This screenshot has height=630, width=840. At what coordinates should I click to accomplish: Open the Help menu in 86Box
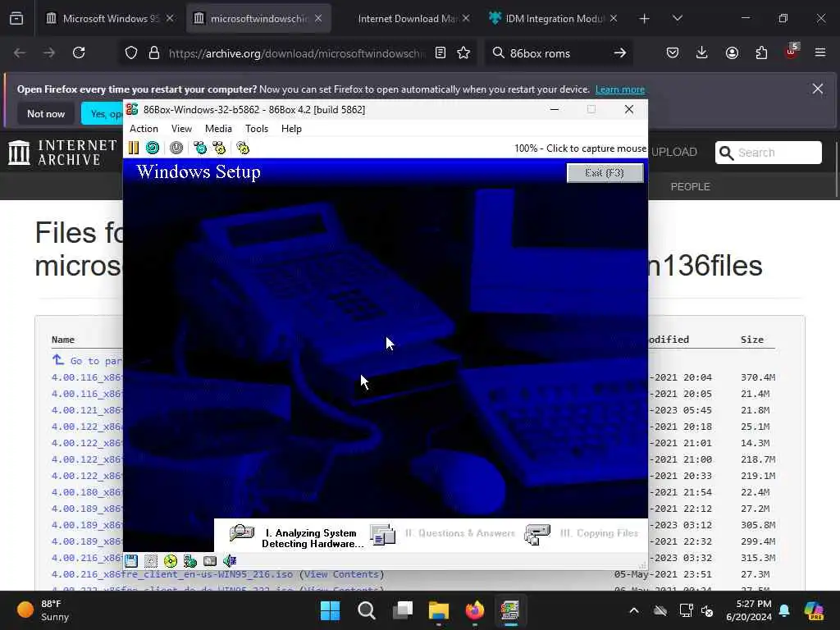point(291,129)
